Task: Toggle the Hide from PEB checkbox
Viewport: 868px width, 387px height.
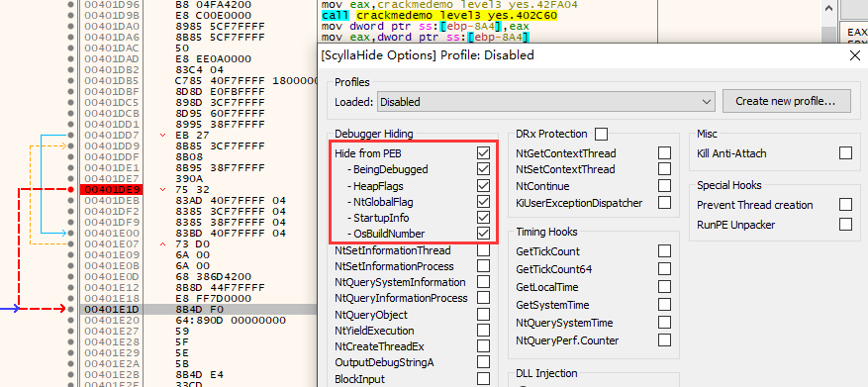Action: [483, 152]
